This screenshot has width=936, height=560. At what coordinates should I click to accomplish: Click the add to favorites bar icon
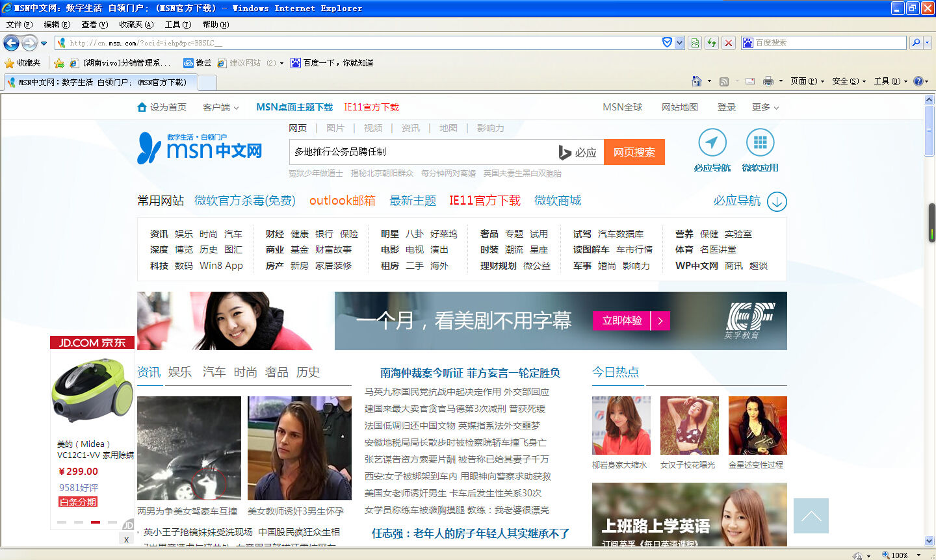pos(59,63)
